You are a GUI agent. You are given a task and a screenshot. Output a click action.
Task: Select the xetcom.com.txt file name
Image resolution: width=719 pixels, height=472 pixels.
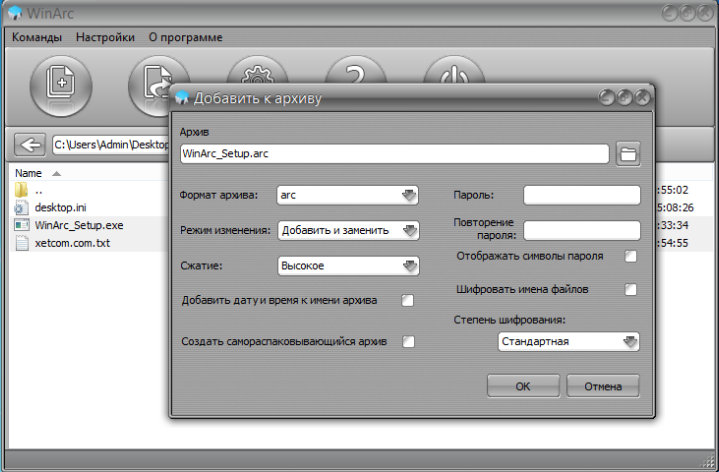tap(72, 243)
